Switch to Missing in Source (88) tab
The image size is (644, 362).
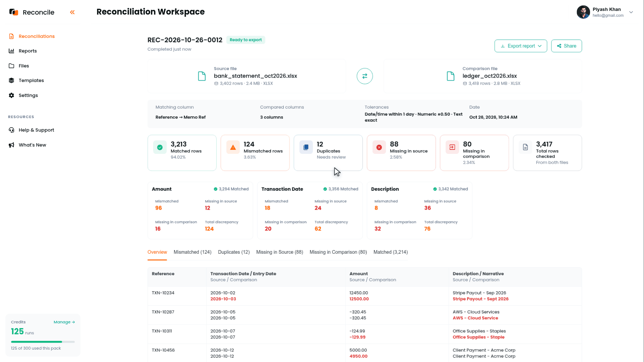[280, 252]
